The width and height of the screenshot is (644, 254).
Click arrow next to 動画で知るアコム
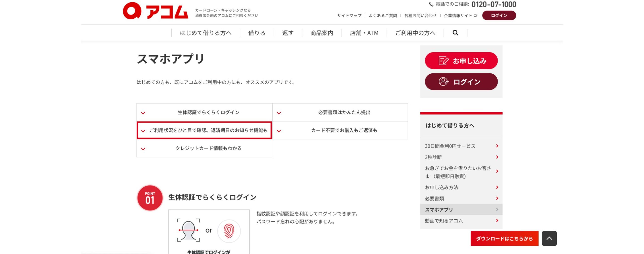(x=497, y=220)
